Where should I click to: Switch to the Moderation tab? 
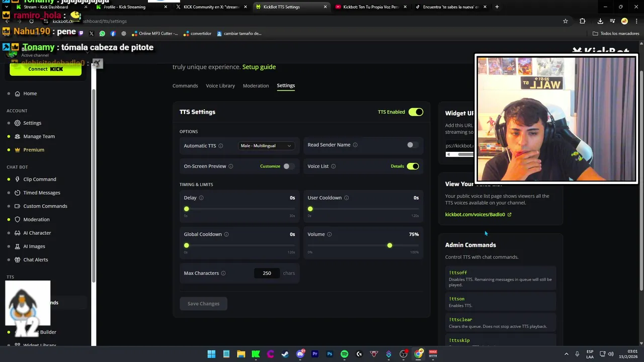(x=256, y=86)
